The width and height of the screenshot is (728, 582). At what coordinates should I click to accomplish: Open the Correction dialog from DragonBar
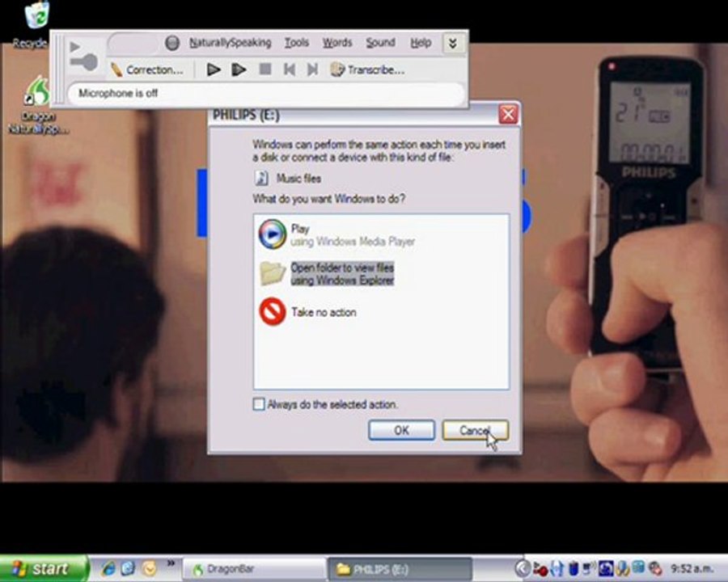[x=147, y=70]
